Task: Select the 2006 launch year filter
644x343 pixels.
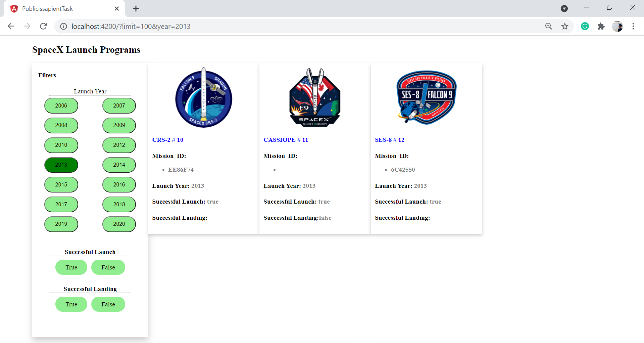Action: pos(61,105)
